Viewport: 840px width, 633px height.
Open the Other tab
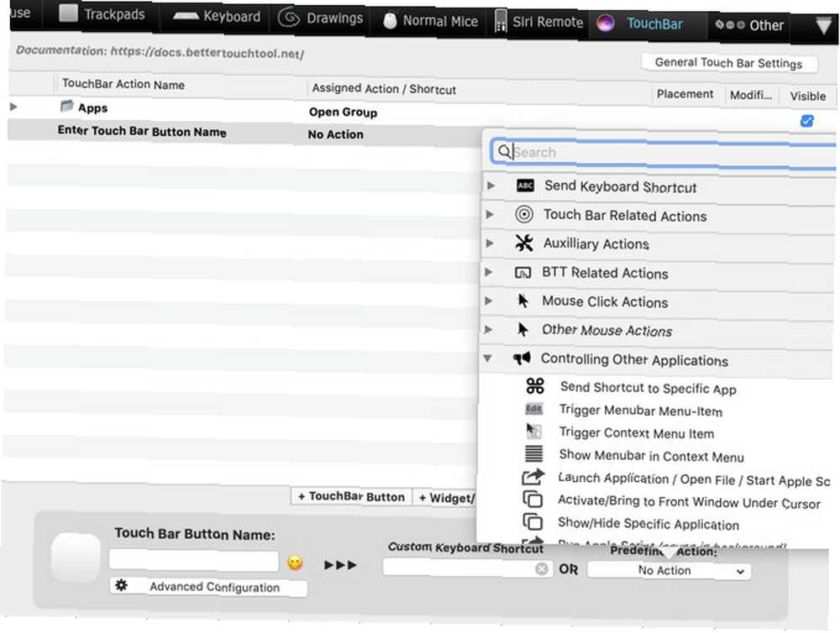click(x=749, y=24)
